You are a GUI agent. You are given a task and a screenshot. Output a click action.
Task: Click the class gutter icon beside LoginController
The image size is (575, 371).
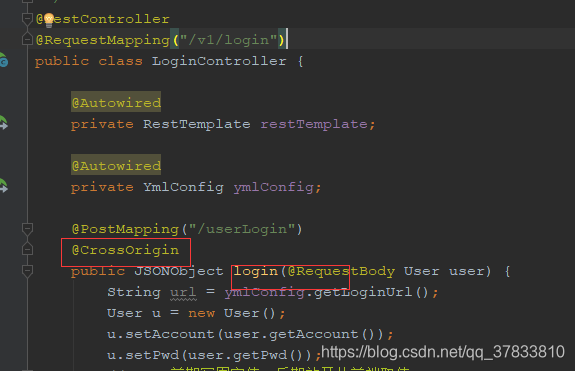pyautogui.click(x=3, y=60)
